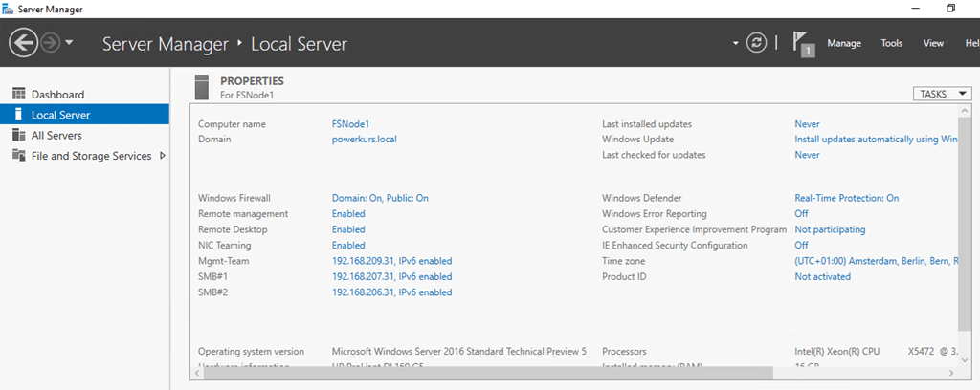Click the powerkurs.local domain link
Screen dimensions: 980x390
click(x=365, y=140)
